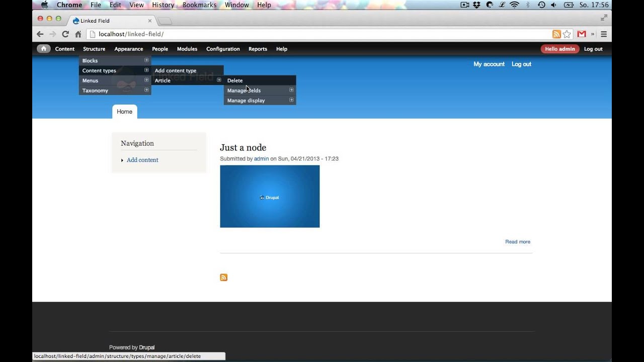Screen dimensions: 644x362
Task: Select Content types in Structure submenu
Action: 115,70
